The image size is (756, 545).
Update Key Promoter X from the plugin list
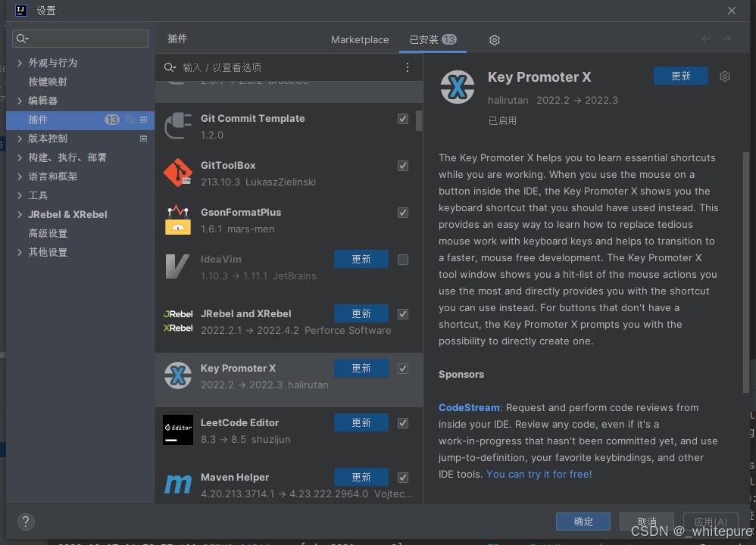pyautogui.click(x=361, y=368)
